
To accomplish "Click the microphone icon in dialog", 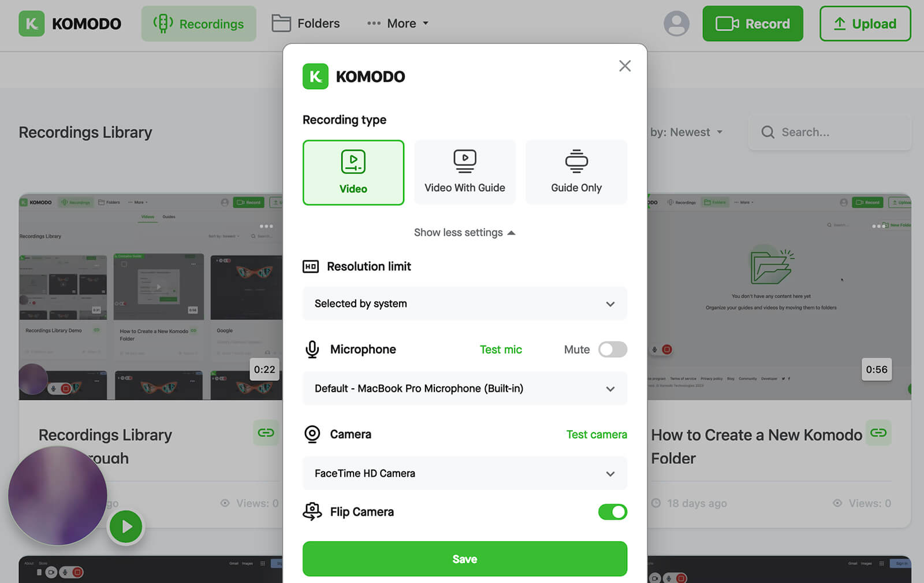I will click(x=312, y=350).
